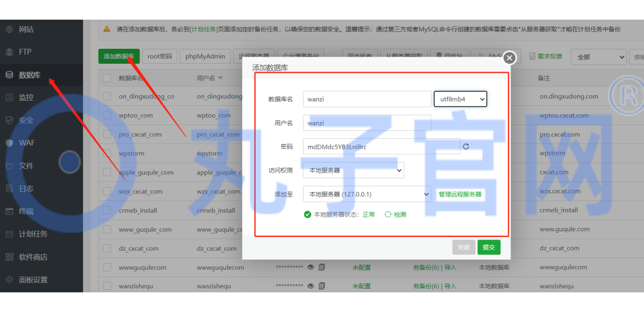Click the 需求反馈 link text
644x312 pixels.
[x=550, y=56]
